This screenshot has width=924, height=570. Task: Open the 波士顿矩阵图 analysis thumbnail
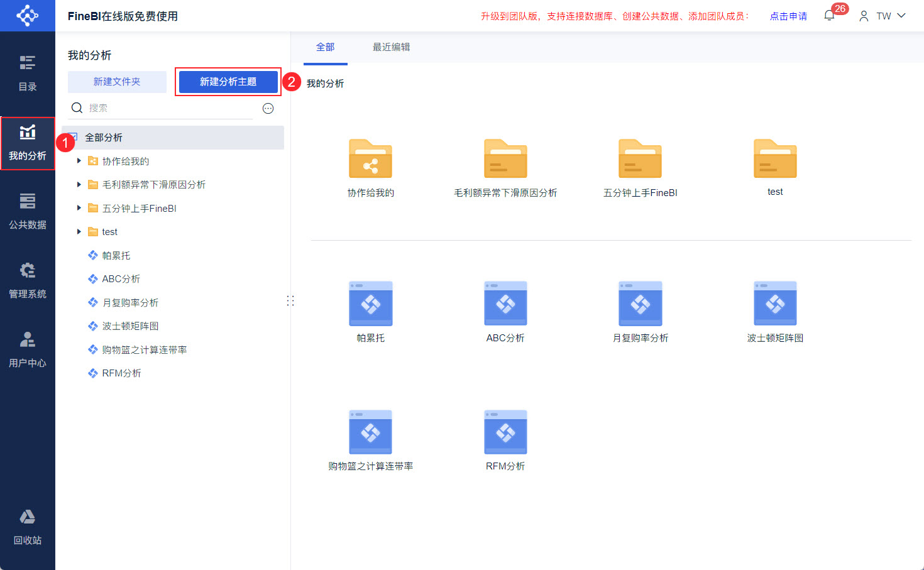pos(775,304)
